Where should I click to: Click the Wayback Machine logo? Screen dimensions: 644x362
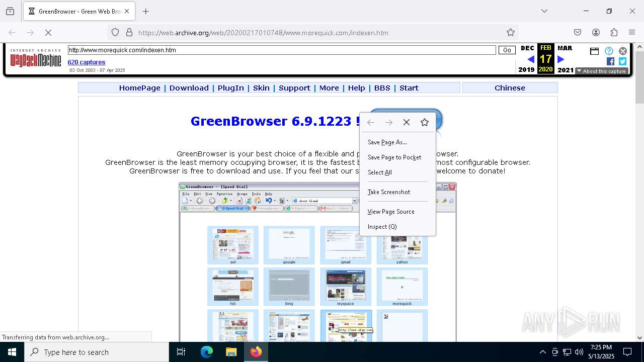(x=36, y=59)
